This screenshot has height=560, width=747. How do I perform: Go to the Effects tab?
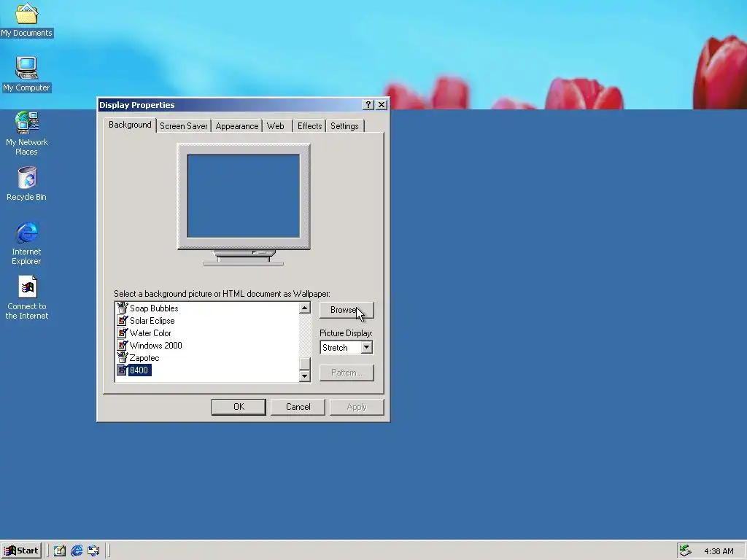tap(309, 126)
